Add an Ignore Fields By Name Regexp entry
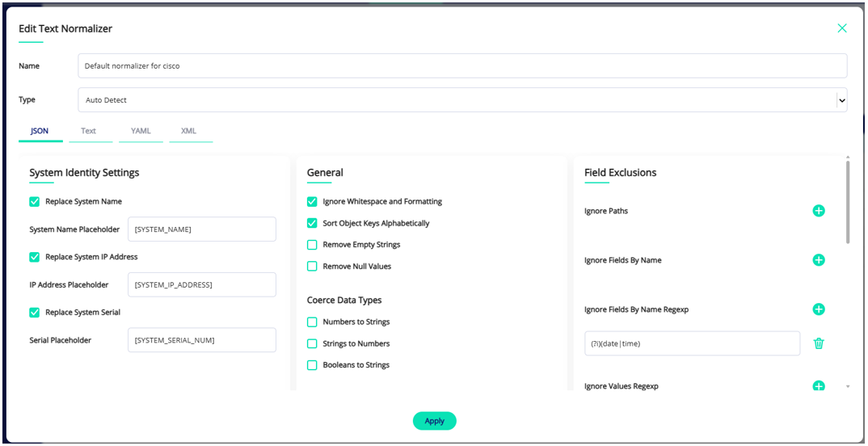Screen dimensions: 868x446 pyautogui.click(x=819, y=309)
